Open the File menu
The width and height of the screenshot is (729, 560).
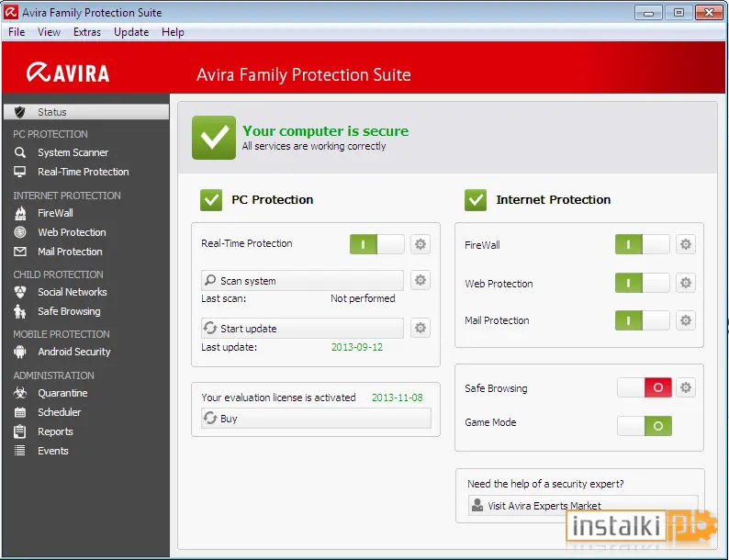coord(17,32)
